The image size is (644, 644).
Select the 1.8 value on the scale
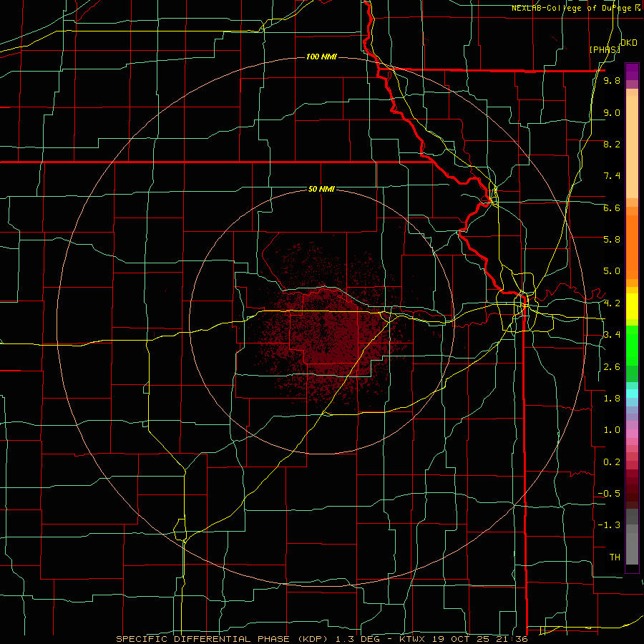click(612, 399)
